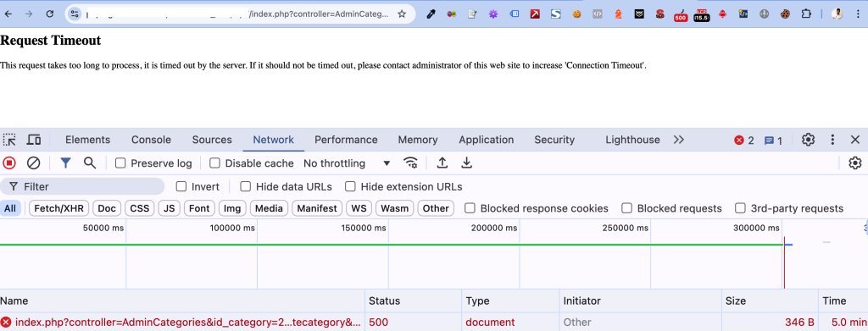Filter requests by CSS type
Viewport: 868px width, 331px height.
tap(140, 208)
